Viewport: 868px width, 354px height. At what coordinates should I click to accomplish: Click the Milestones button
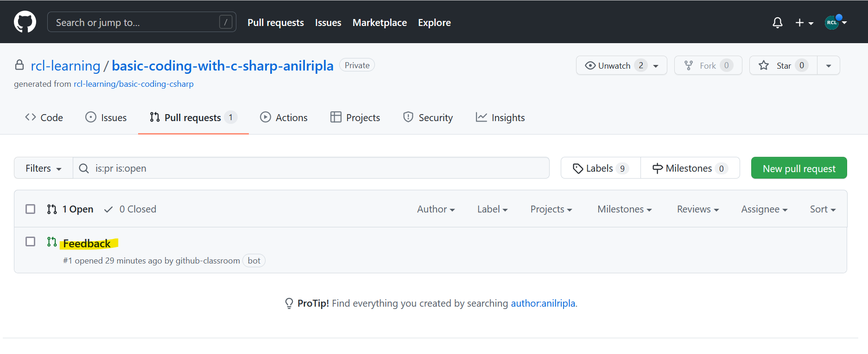(690, 168)
